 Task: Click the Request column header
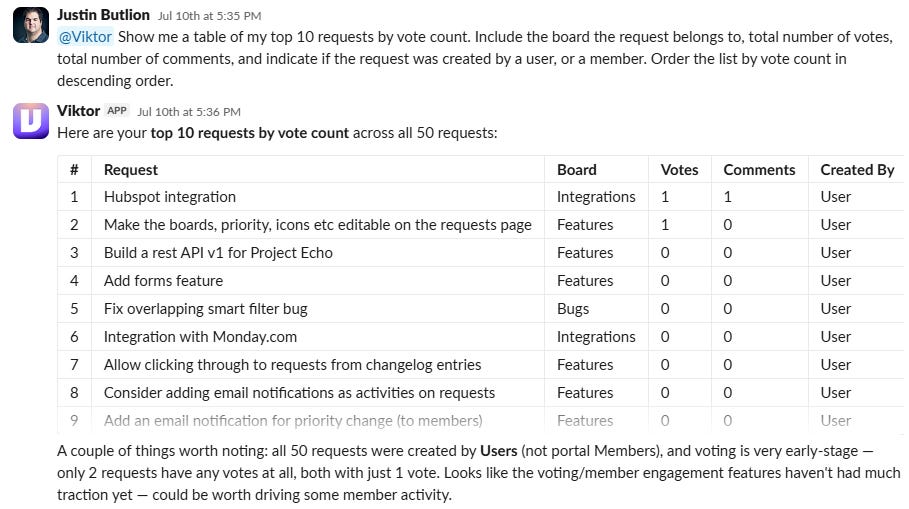click(130, 170)
